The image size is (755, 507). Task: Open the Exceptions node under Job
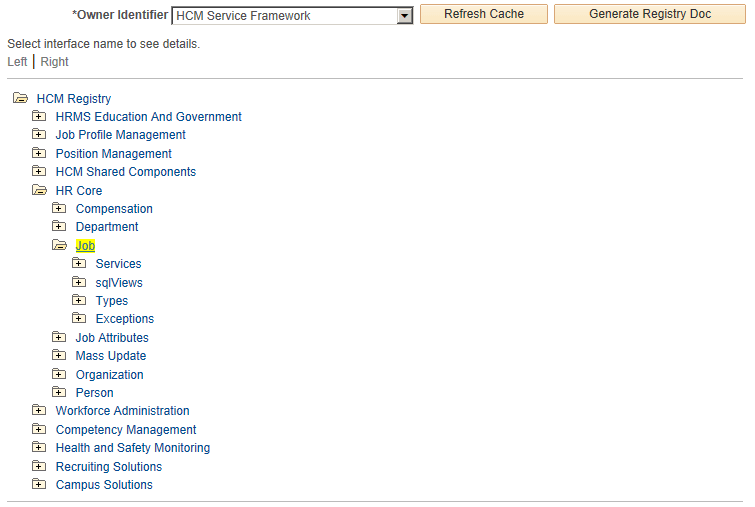pos(125,319)
